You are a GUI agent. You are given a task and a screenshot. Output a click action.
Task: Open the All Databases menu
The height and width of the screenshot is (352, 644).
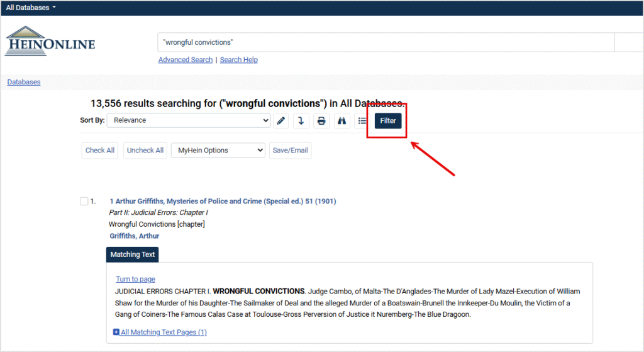click(x=31, y=8)
